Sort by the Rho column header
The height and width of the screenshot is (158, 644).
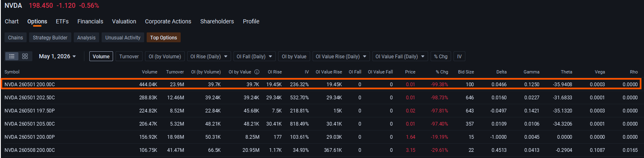tap(634, 72)
